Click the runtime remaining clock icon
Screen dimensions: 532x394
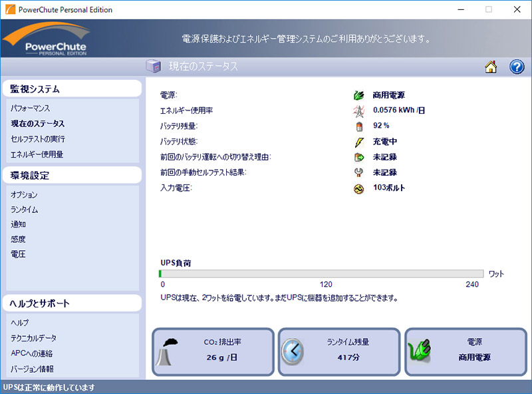pos(293,351)
